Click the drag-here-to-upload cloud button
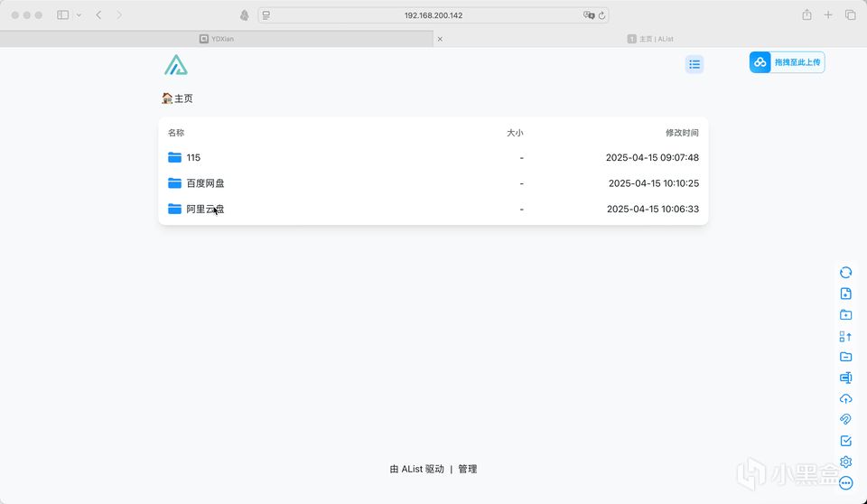867x504 pixels. tap(787, 62)
